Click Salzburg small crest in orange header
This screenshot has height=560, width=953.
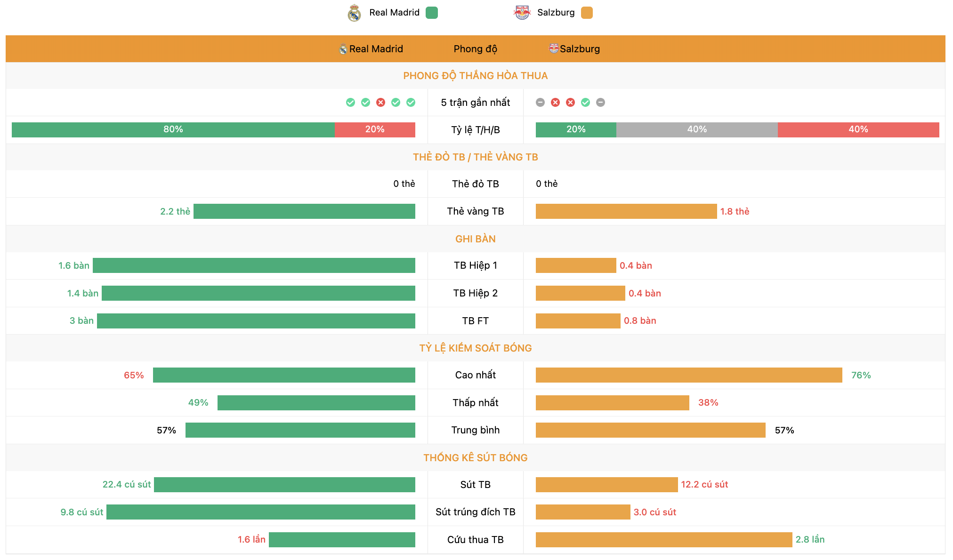pyautogui.click(x=554, y=48)
